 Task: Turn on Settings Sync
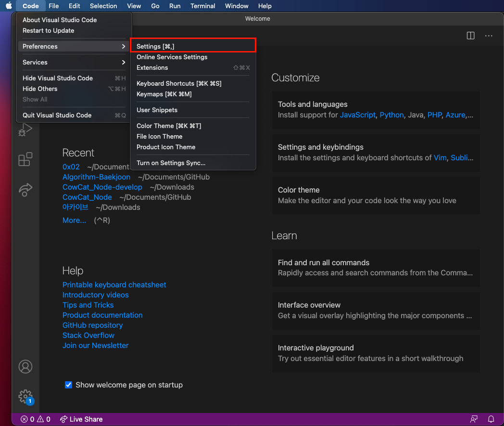[193, 163]
